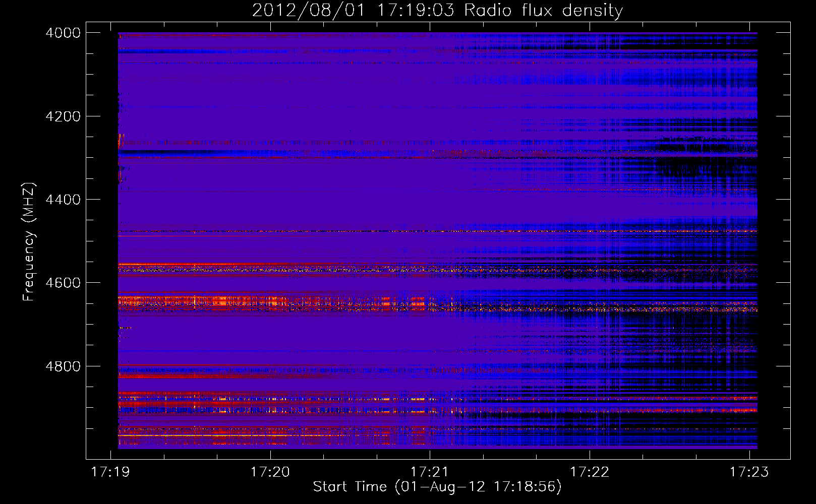This screenshot has height=504, width=816.
Task: Click the 17:23 time tick label
Action: 749,472
